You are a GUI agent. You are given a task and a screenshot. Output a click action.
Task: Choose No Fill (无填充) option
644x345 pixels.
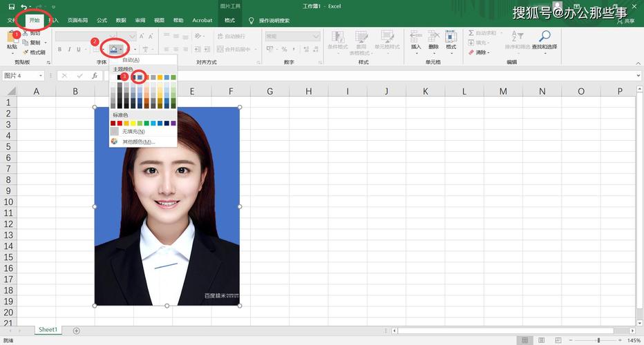point(133,131)
